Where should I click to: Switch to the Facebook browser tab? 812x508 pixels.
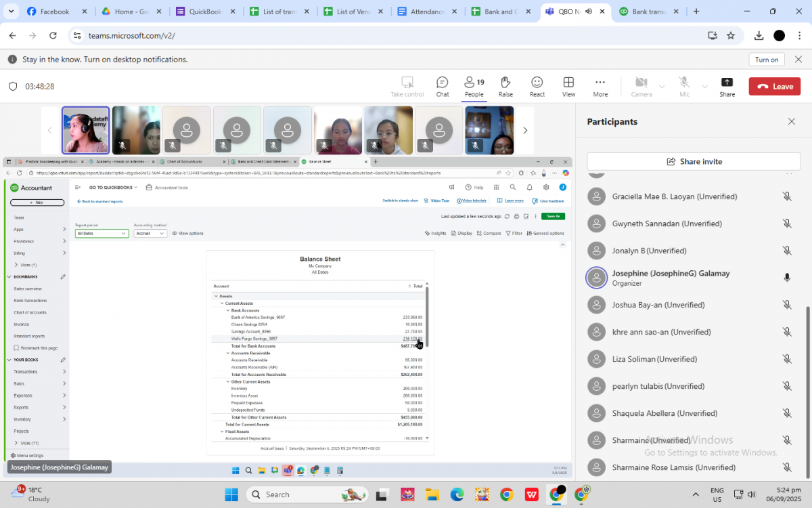coord(54,12)
